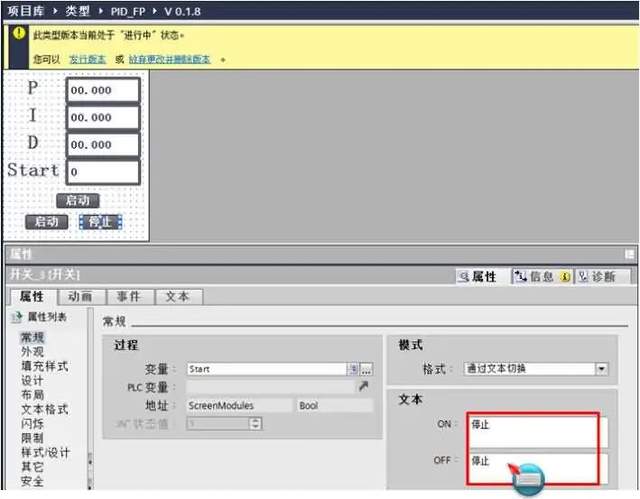Switch to the 动画 tab
The height and width of the screenshot is (499, 640).
80,297
